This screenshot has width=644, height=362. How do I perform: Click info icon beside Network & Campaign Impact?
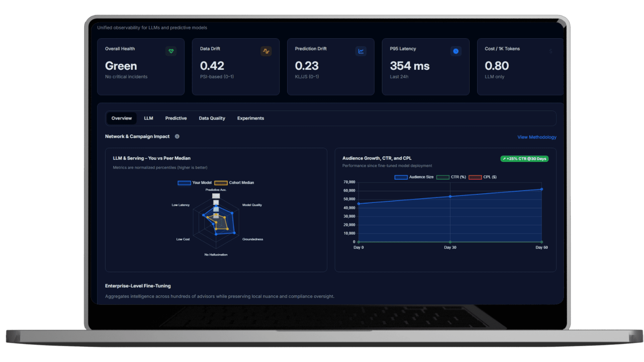[177, 136]
